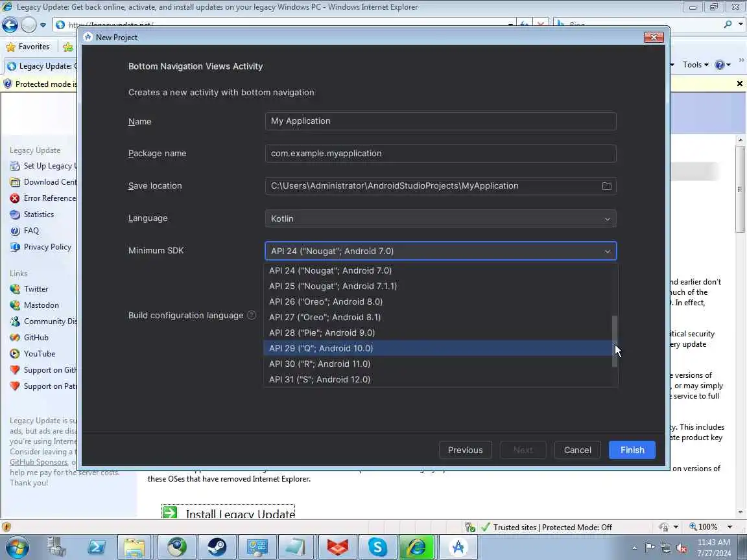
Task: Go back with the Previous button
Action: click(465, 450)
